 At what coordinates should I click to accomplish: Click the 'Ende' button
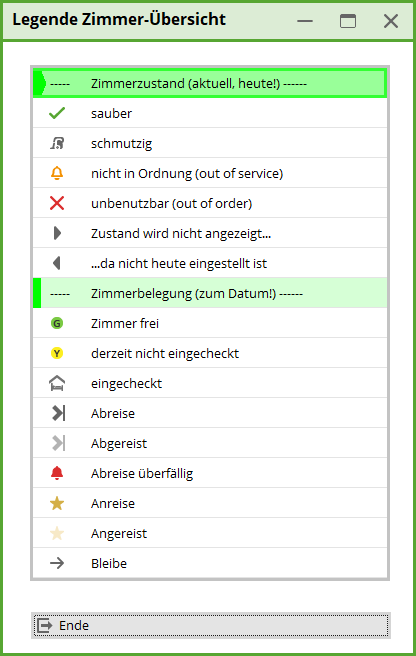pos(211,625)
